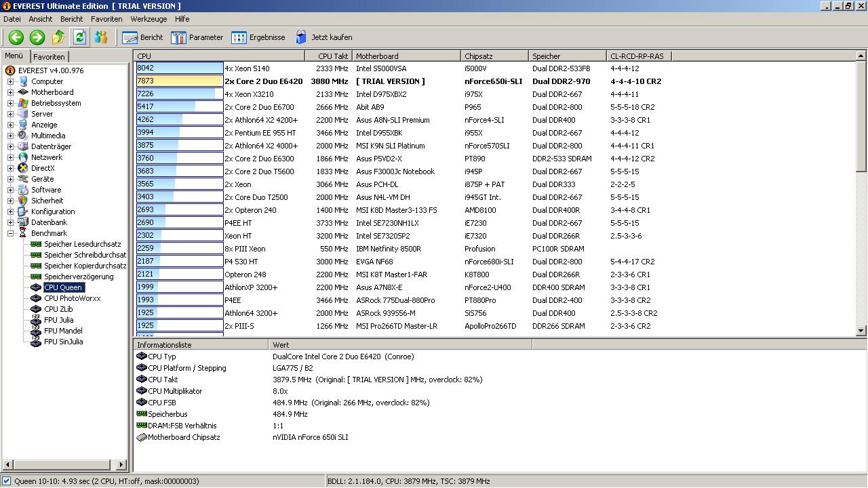The image size is (868, 488).
Task: Sort by the Chipsatz column header
Action: point(495,56)
